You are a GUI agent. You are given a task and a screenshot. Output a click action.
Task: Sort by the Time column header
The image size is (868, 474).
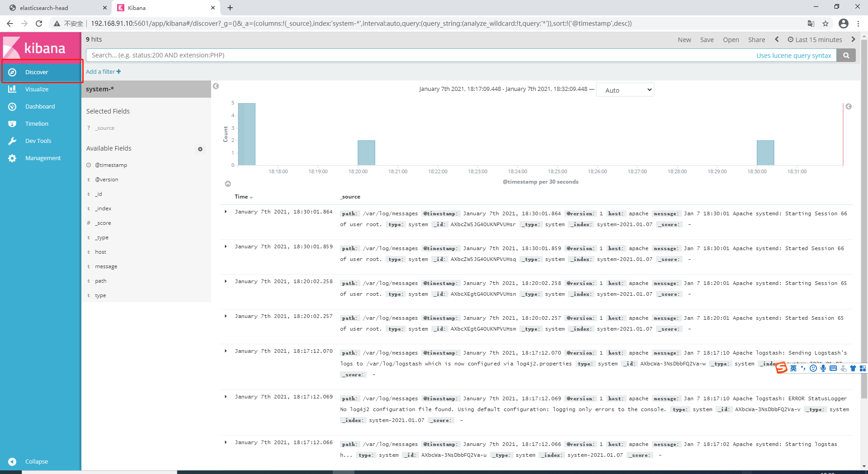click(244, 197)
